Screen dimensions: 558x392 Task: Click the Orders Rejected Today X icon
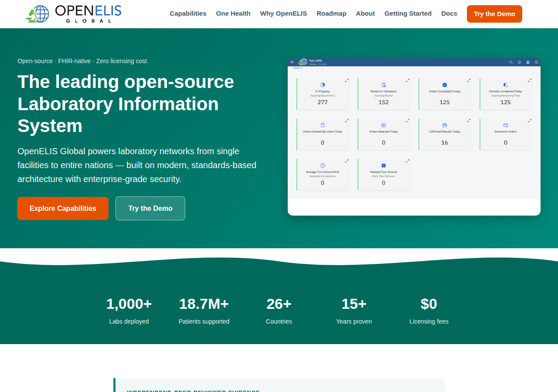[x=384, y=125]
